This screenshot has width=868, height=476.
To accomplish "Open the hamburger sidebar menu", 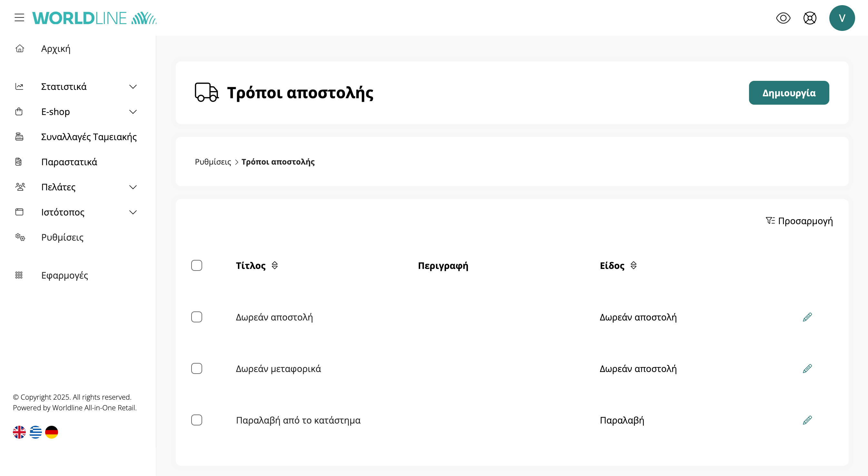I will coord(19,17).
